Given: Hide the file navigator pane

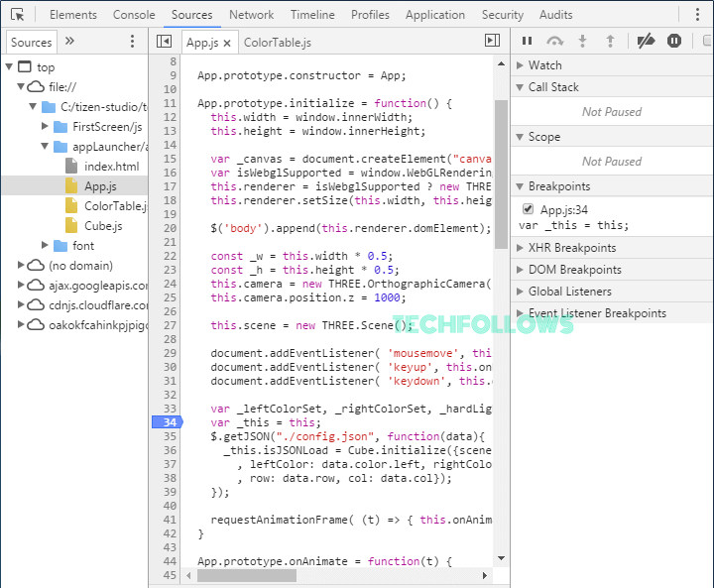Looking at the screenshot, I should coord(164,42).
